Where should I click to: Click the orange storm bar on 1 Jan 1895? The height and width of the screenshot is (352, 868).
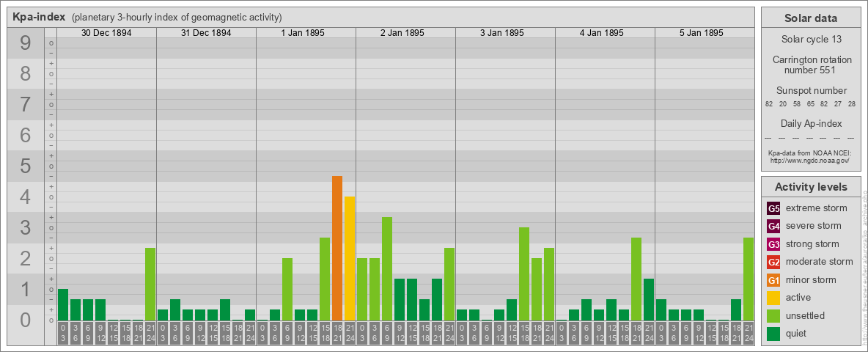pos(337,248)
